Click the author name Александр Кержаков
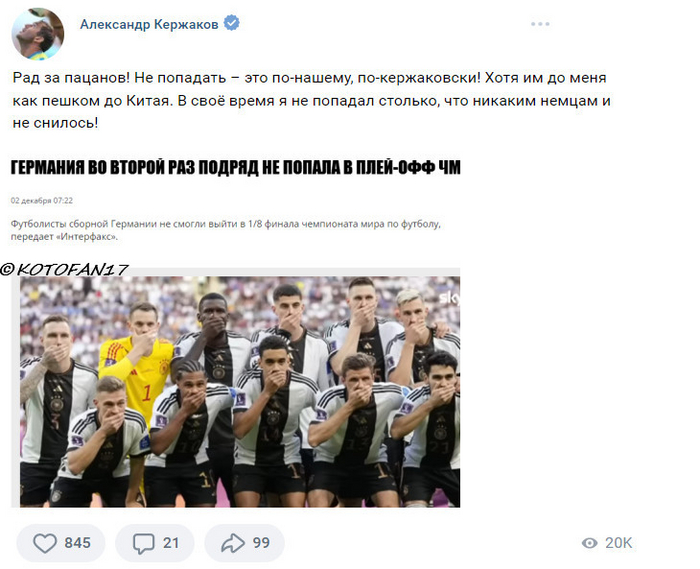 click(149, 24)
